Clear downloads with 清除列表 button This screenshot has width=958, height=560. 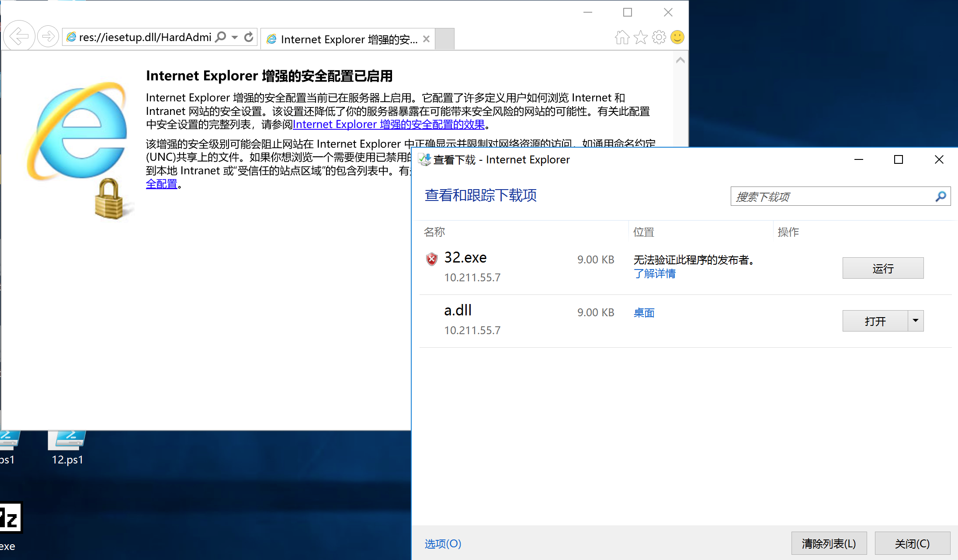[x=829, y=543]
